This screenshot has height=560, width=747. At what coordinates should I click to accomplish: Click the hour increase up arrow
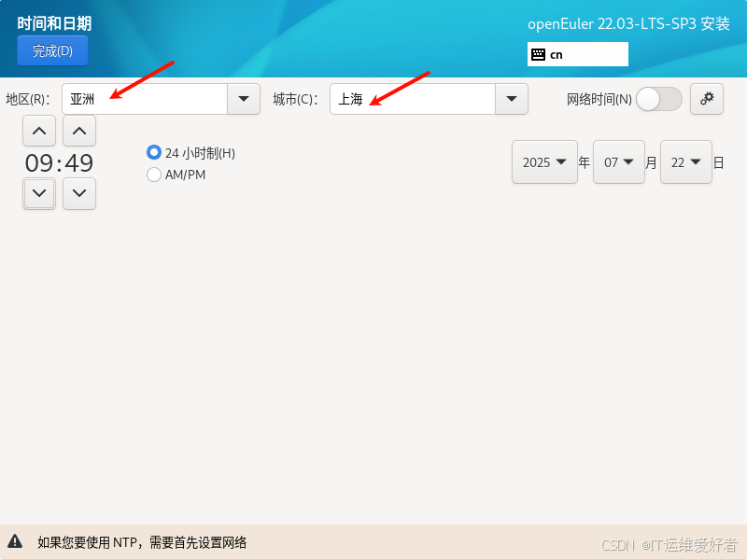point(39,131)
